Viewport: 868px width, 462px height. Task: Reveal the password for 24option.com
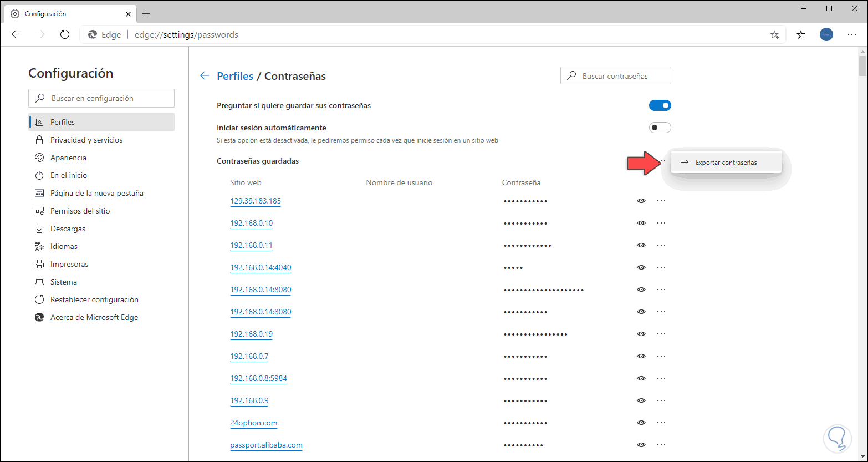pos(641,423)
